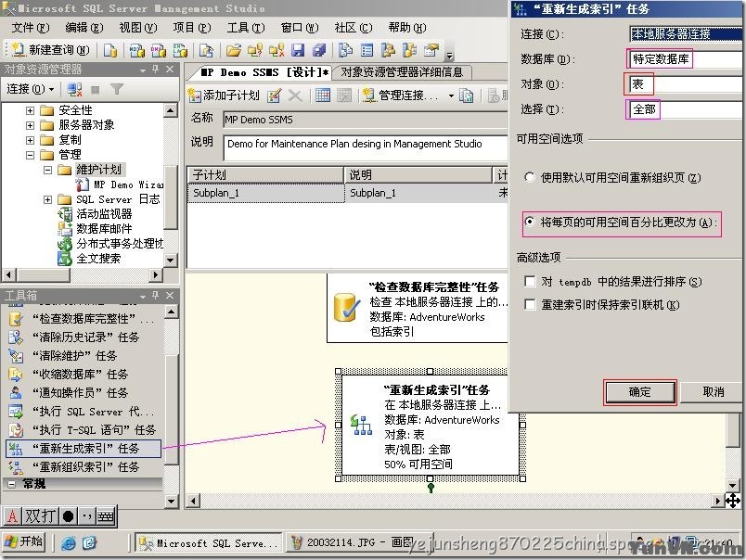The height and width of the screenshot is (560, 746).
Task: Enable 重建索引时保持索引联机 checkbox
Action: click(530, 304)
